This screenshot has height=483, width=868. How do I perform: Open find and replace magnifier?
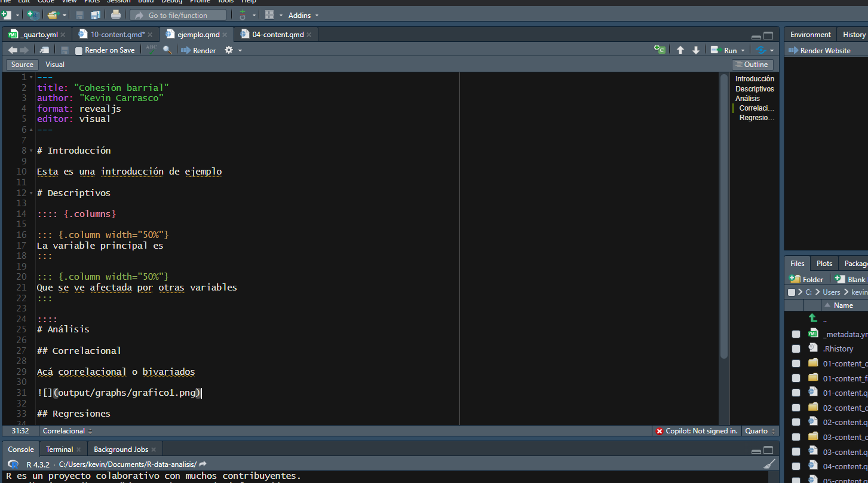pyautogui.click(x=168, y=50)
